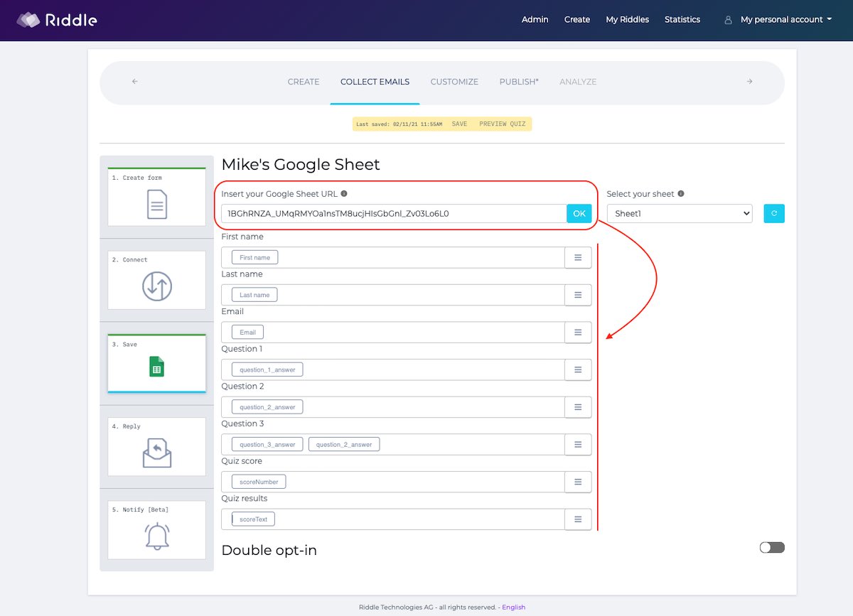Click the First name tag
853x616 pixels.
coord(255,257)
